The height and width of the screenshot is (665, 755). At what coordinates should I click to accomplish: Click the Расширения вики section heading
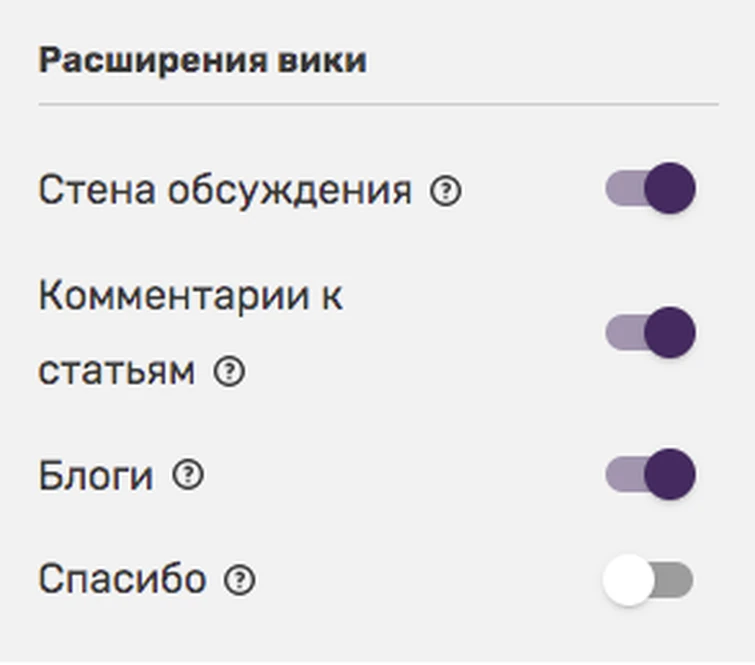pos(202,61)
